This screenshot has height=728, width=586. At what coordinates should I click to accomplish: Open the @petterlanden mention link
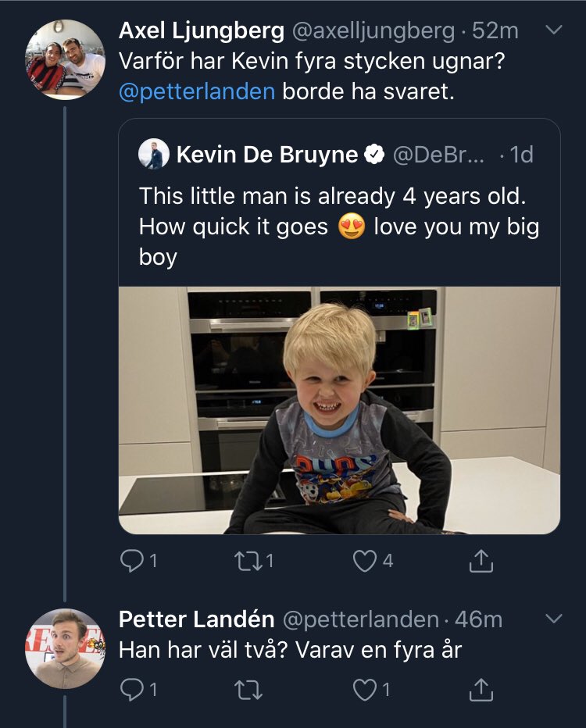tap(197, 91)
